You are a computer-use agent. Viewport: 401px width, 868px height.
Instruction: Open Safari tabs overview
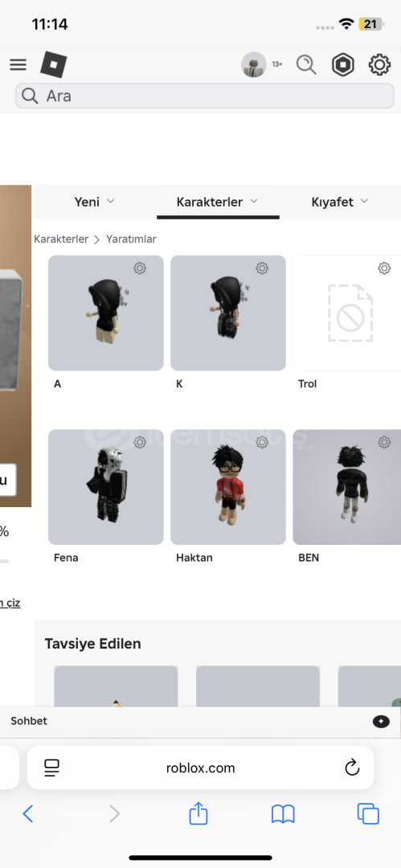(x=368, y=813)
